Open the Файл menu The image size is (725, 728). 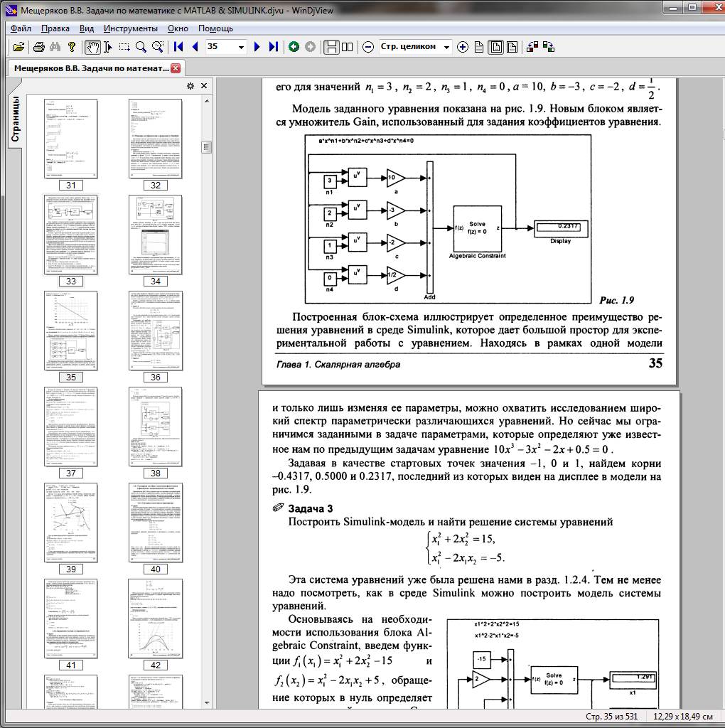coord(21,28)
